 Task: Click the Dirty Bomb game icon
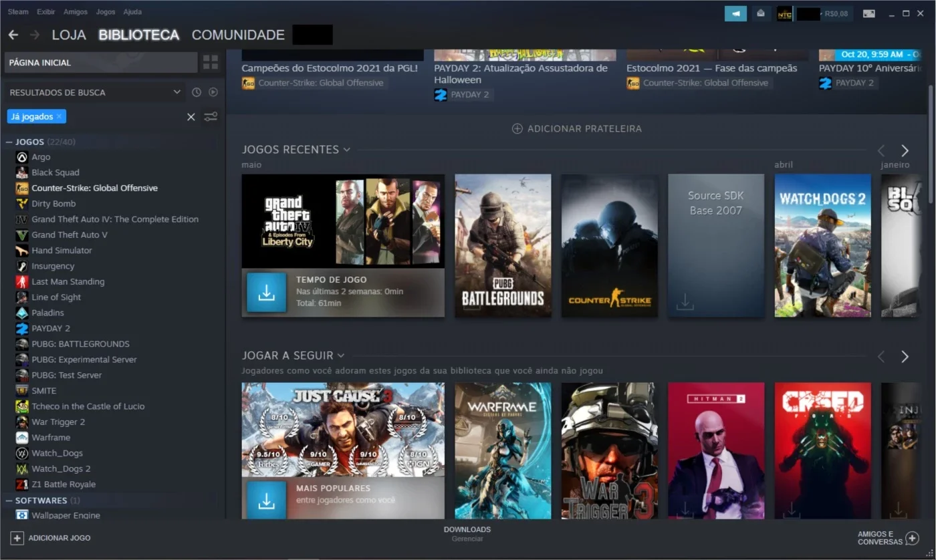[22, 204]
